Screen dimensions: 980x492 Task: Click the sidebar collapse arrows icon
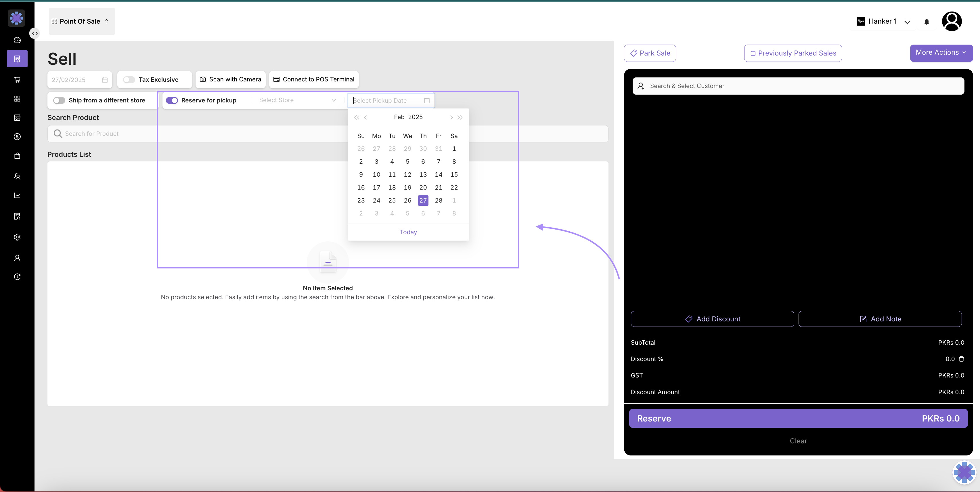35,33
